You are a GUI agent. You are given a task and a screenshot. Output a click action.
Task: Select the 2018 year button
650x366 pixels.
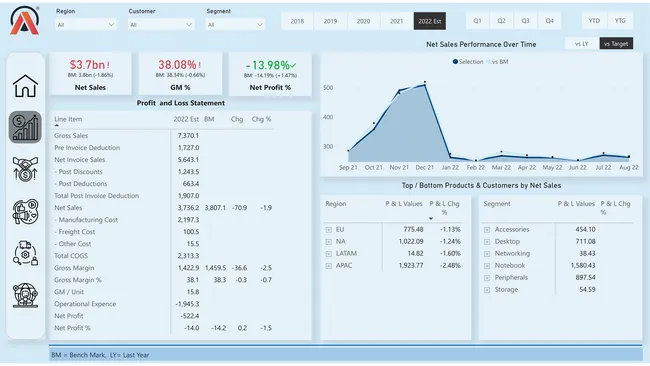[x=297, y=21]
